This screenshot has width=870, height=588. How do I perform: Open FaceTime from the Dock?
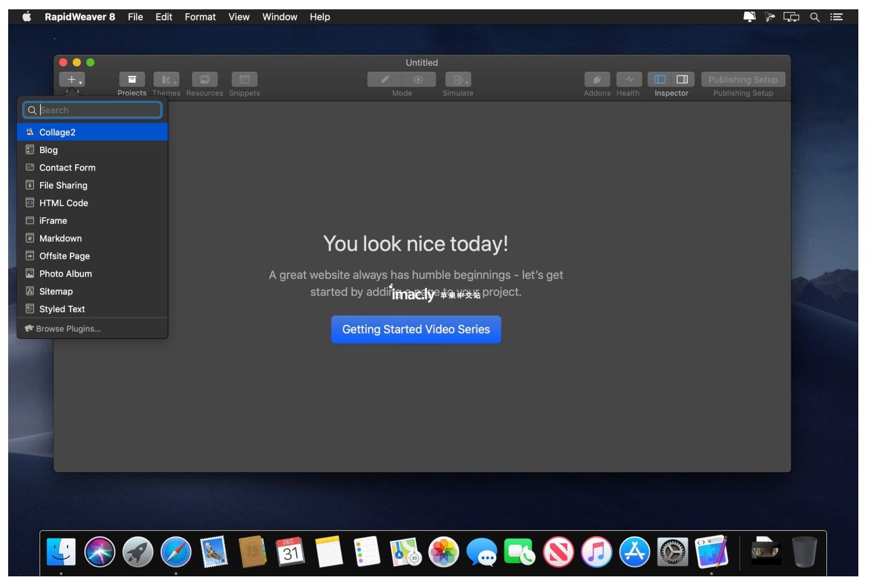point(519,552)
